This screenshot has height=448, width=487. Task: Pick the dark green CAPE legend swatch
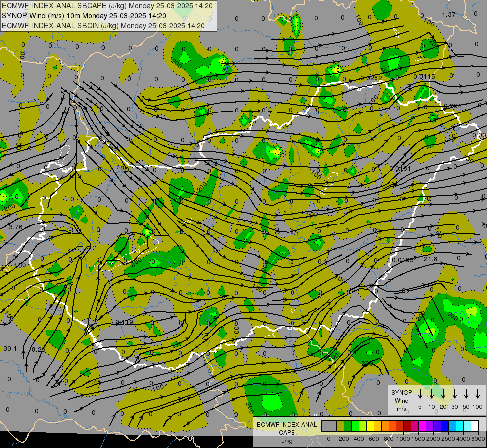pyautogui.click(x=348, y=426)
